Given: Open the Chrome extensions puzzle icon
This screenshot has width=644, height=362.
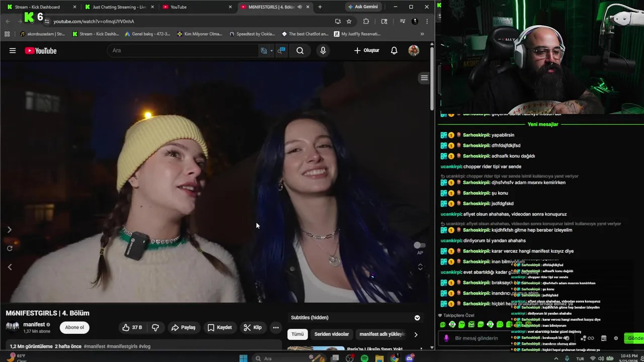Looking at the screenshot, I should 366,22.
